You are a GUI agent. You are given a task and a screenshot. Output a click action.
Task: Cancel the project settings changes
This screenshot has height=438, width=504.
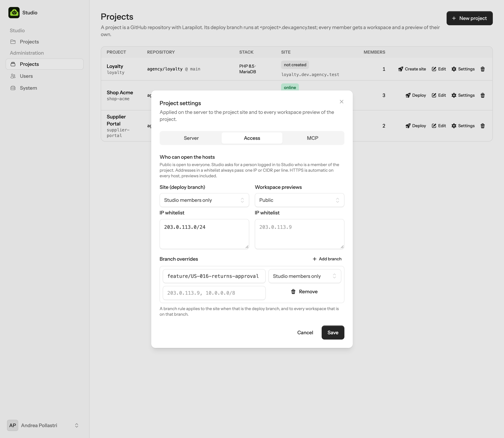coord(305,332)
